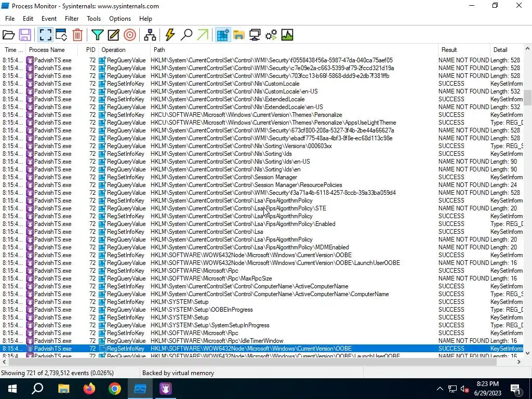532x399 pixels.
Task: Clear display with trash icon
Action: pos(77,35)
